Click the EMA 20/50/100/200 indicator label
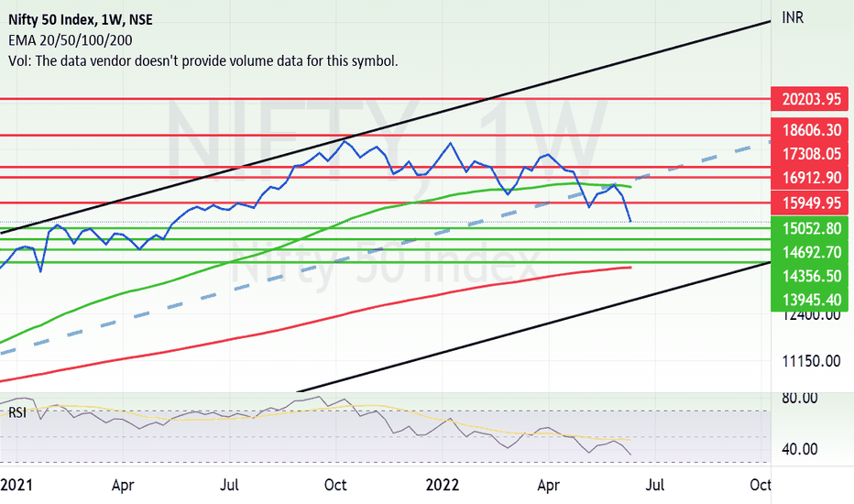The image size is (854, 504). click(71, 40)
